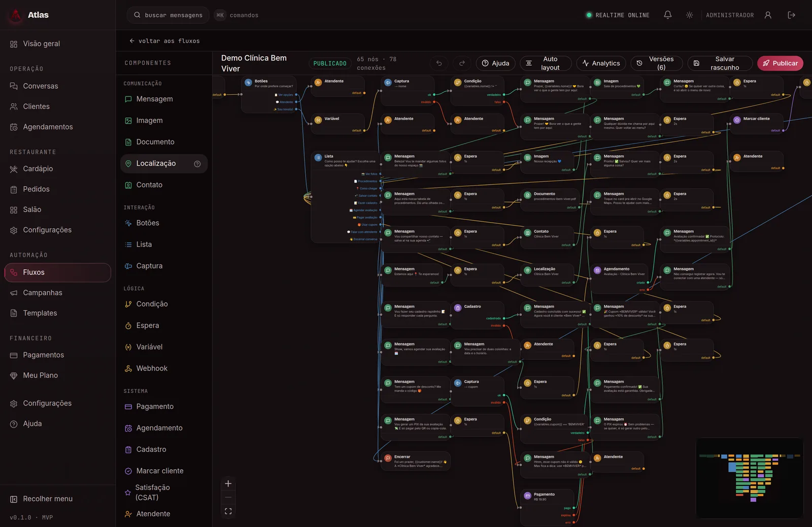Open the help tooltip beside Localização
812x527 pixels.
click(197, 164)
